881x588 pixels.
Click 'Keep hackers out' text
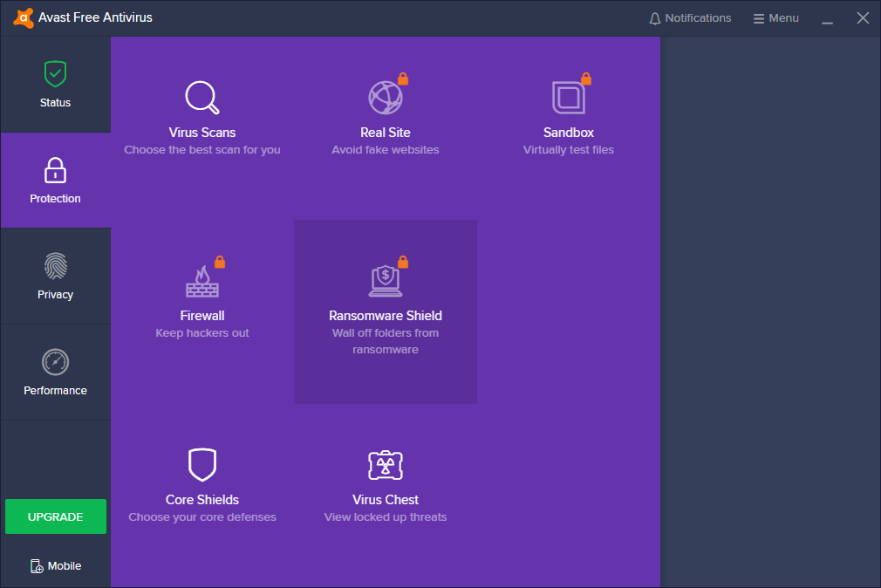click(x=202, y=332)
